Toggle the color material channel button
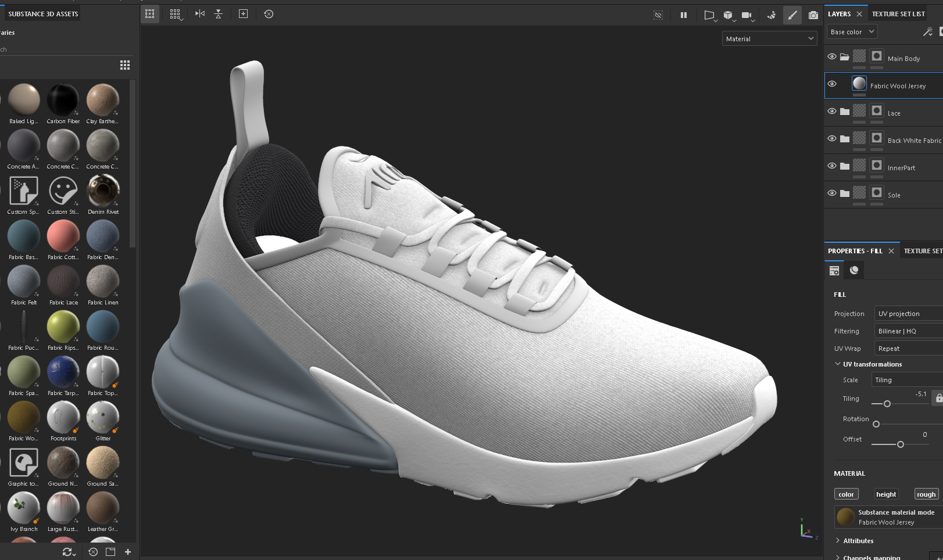 click(846, 494)
